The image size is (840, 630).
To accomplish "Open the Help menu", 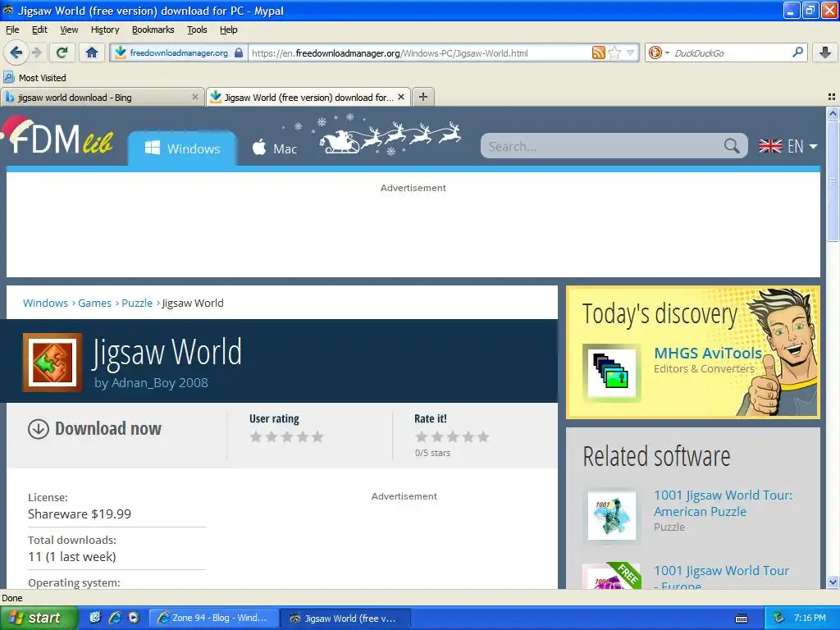I will click(x=228, y=30).
